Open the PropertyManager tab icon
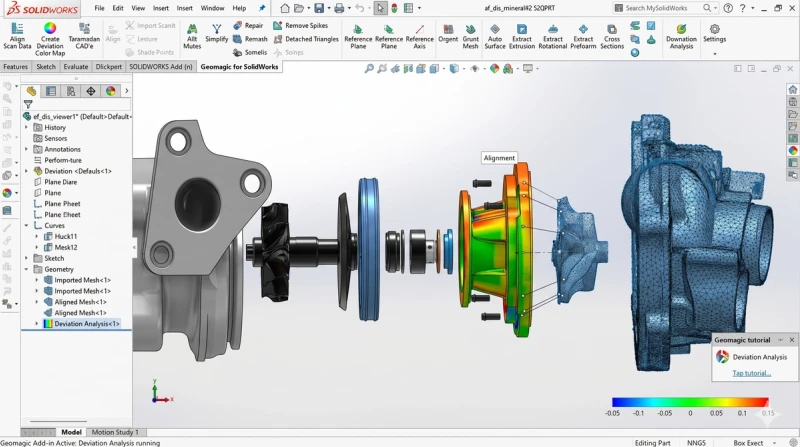 coord(51,91)
